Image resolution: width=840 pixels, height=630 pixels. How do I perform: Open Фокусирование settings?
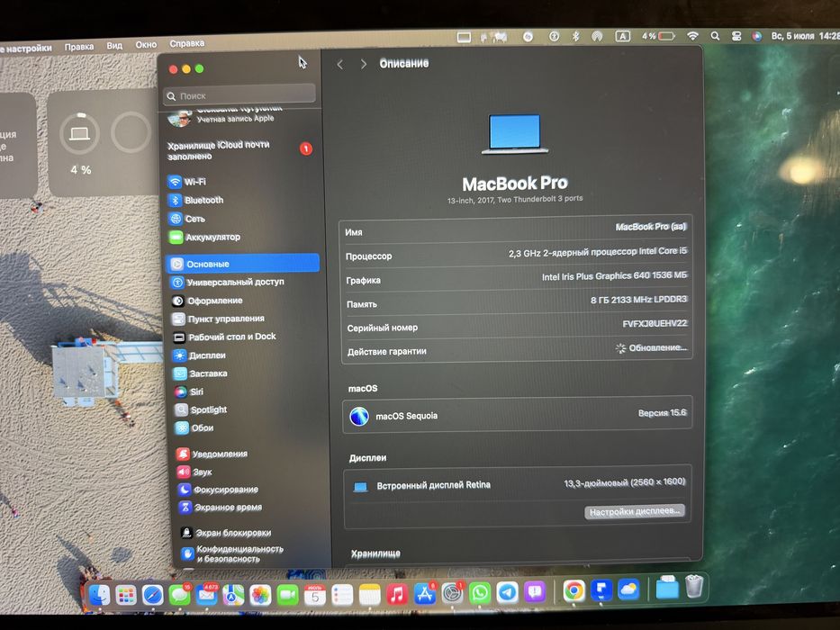pyautogui.click(x=218, y=490)
